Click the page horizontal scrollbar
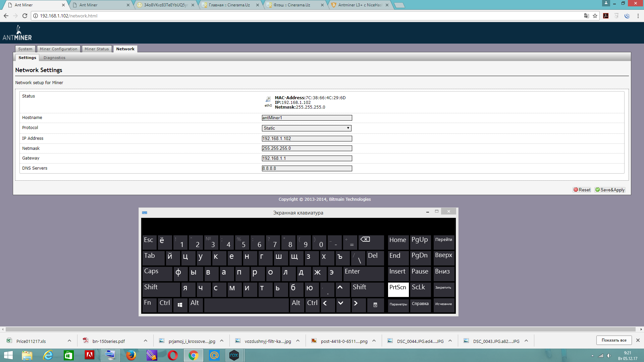The width and height of the screenshot is (644, 362). (321, 329)
